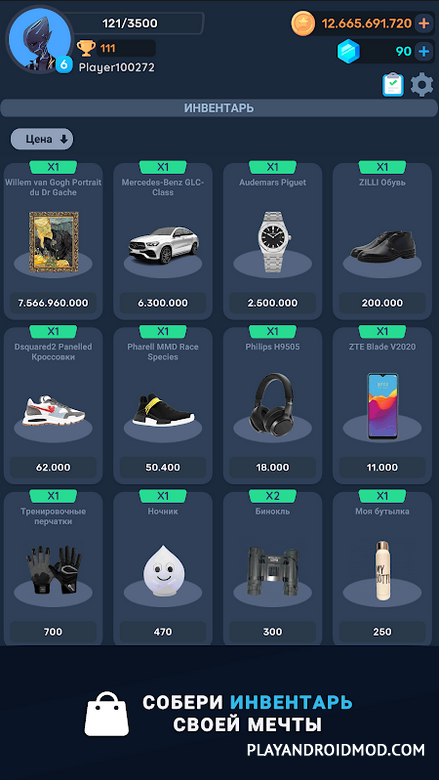
Task: Open the Mercedes-Benz GLC-Class item card
Action: click(x=163, y=241)
